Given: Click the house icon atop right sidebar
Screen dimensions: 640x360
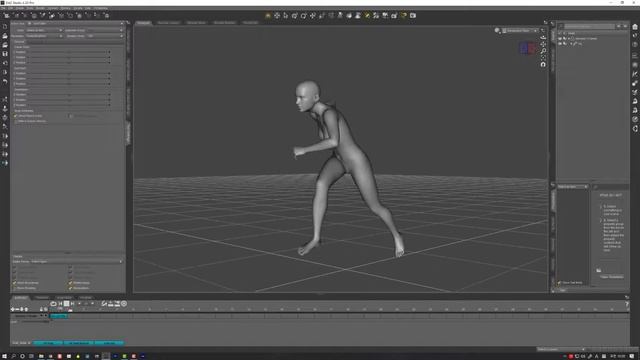Looking at the screenshot, I should [635, 27].
